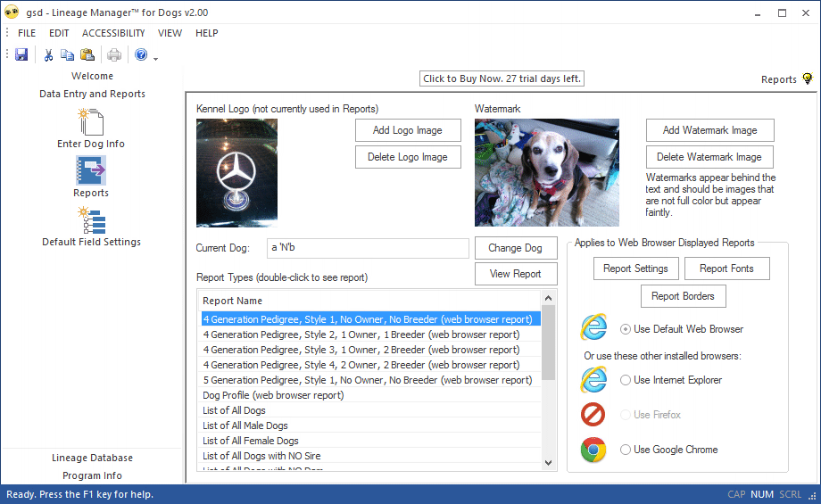Screen dimensions: 821x504
Task: Click the blue Help question mark icon
Action: (x=141, y=54)
